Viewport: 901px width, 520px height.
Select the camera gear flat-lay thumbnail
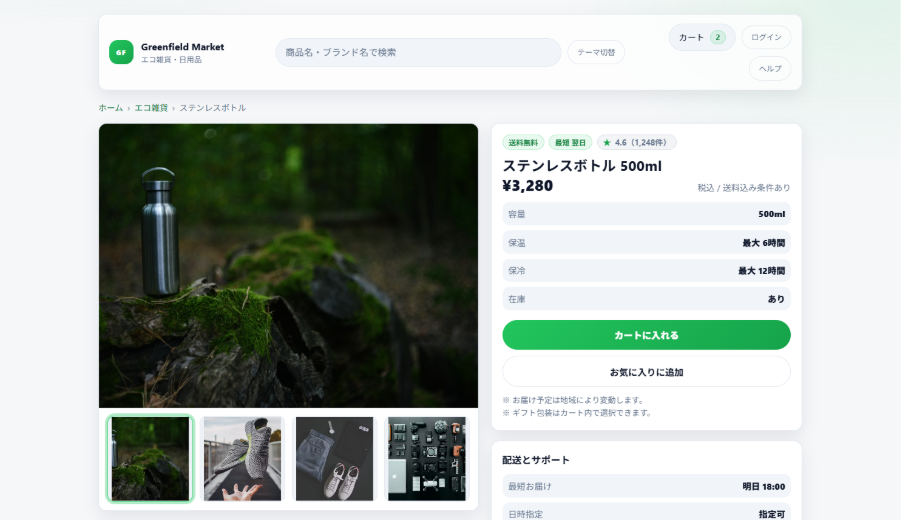pos(427,459)
